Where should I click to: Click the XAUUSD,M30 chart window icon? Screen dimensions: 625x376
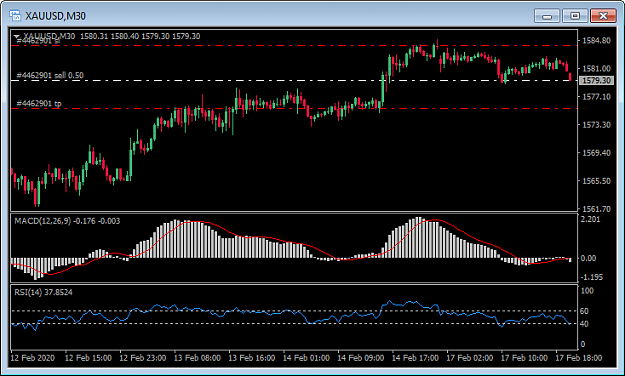pyautogui.click(x=15, y=16)
